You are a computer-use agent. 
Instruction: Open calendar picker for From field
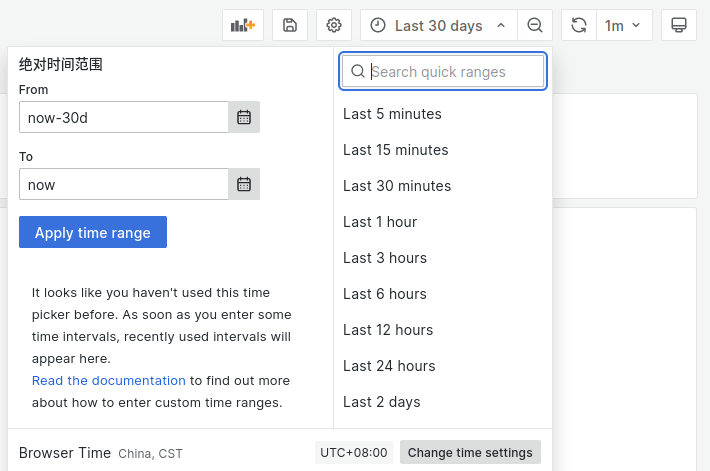point(244,117)
